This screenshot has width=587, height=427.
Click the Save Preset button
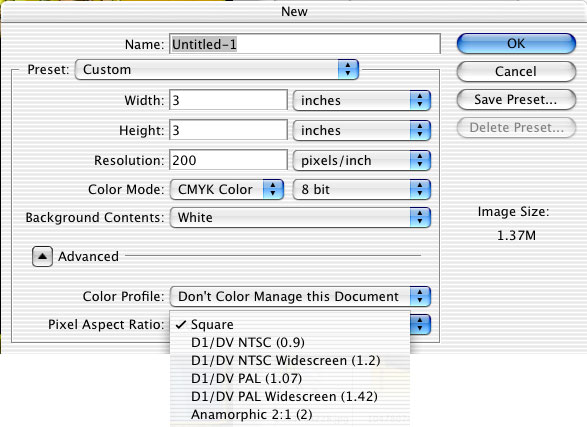point(516,100)
